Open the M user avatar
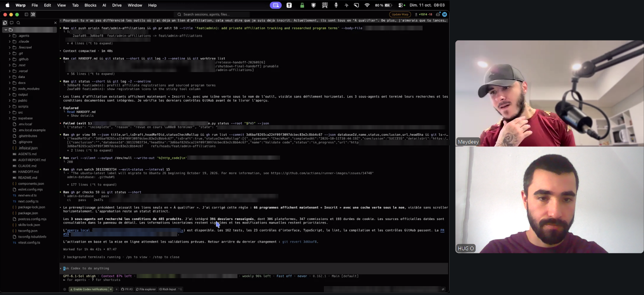Viewport: 644px width, 295px height. coord(444,14)
